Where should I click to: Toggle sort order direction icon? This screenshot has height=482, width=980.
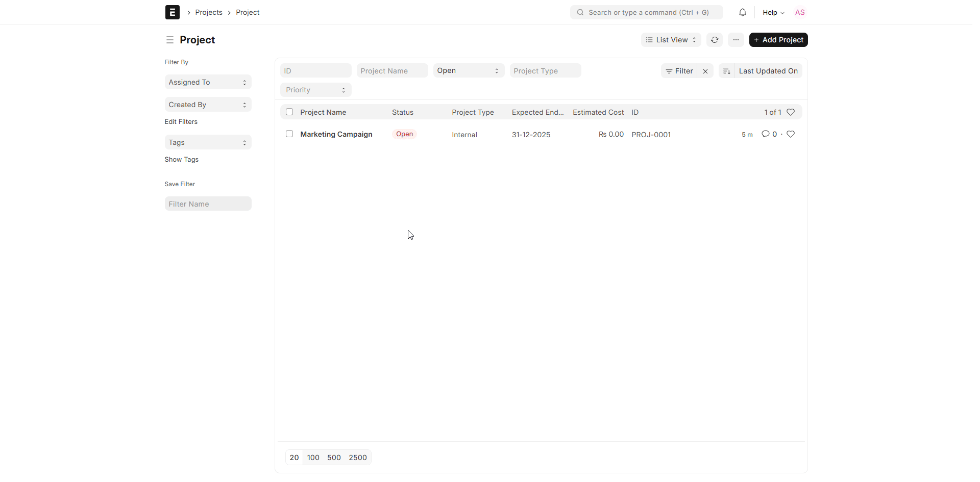pyautogui.click(x=726, y=71)
